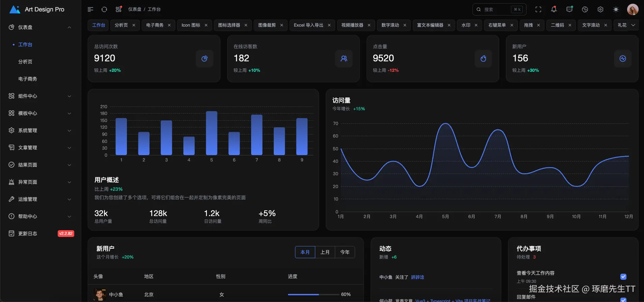
Task: Switch theme with the sun icon
Action: pyautogui.click(x=616, y=9)
